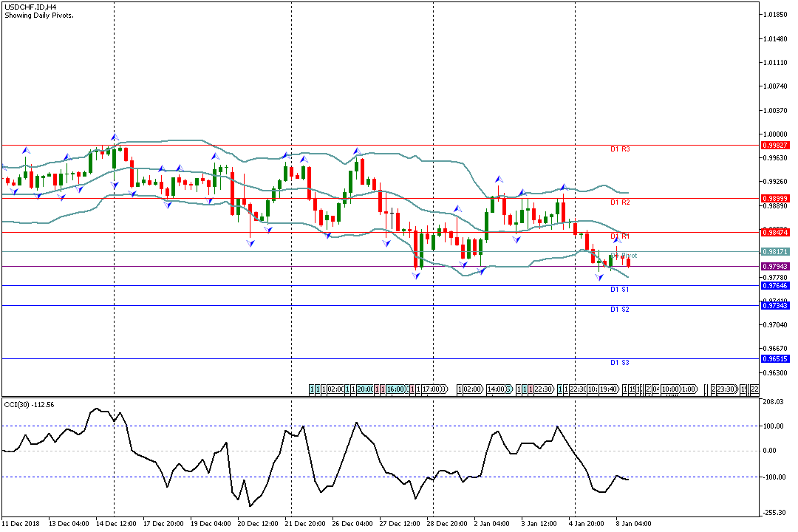Click the USDCHF.ID,H4 chart title

(30, 7)
